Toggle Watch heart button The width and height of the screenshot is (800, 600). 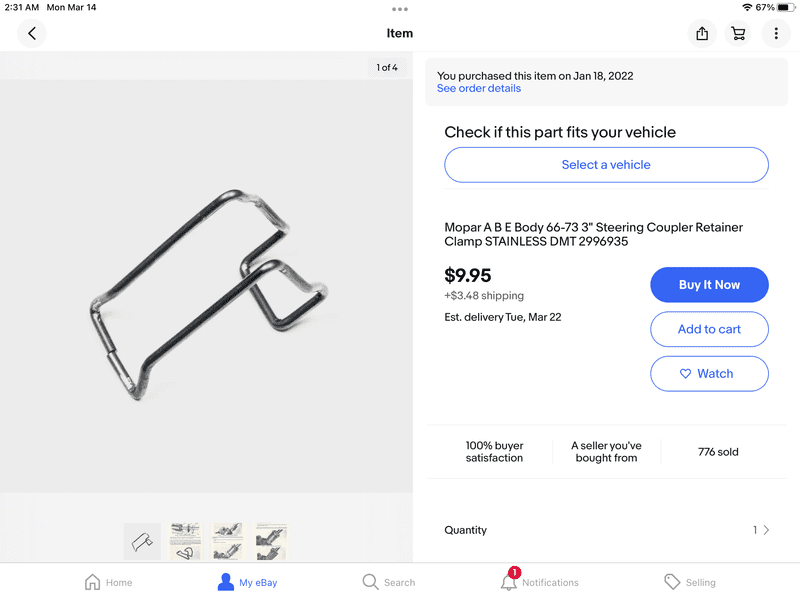(709, 373)
